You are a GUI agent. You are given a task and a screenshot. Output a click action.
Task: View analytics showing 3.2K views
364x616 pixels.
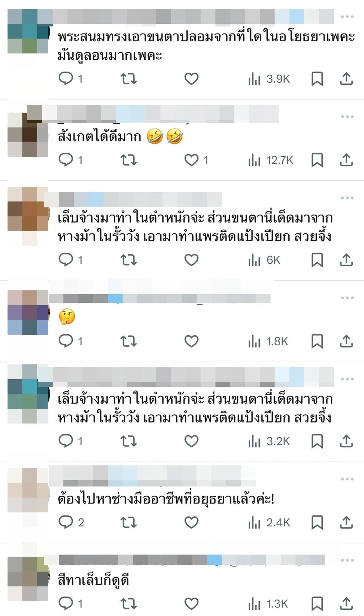tap(269, 441)
